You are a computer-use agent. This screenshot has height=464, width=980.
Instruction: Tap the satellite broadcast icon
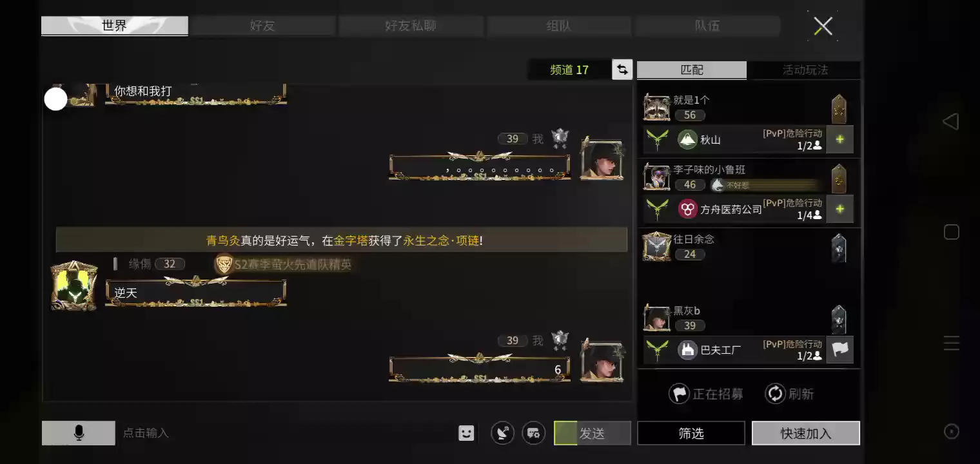[502, 433]
